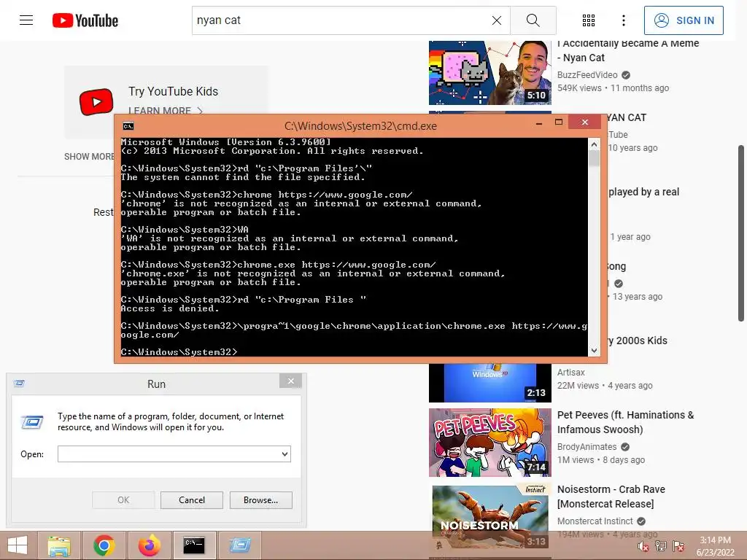Open the BuzzFeedVideo channel link
Viewport: 747px width, 560px height.
coord(587,75)
